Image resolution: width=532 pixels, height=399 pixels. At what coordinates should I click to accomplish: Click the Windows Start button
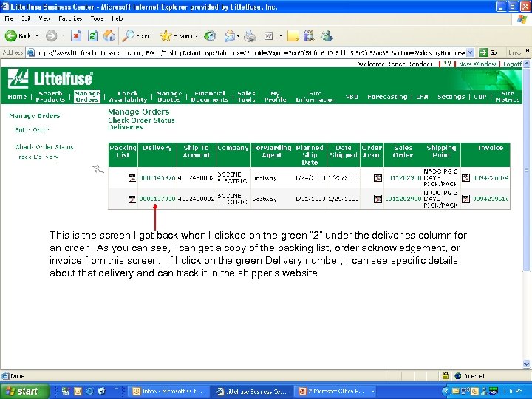(x=24, y=391)
